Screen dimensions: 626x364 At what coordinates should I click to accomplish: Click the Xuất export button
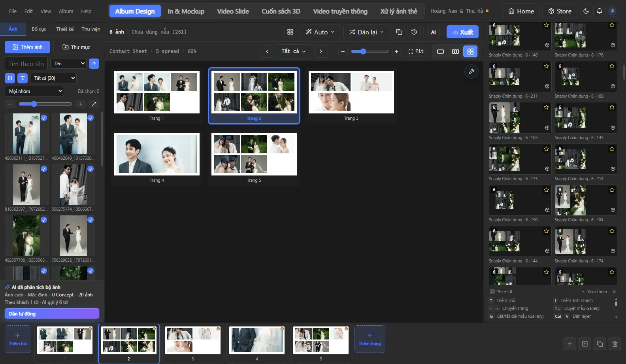(462, 32)
